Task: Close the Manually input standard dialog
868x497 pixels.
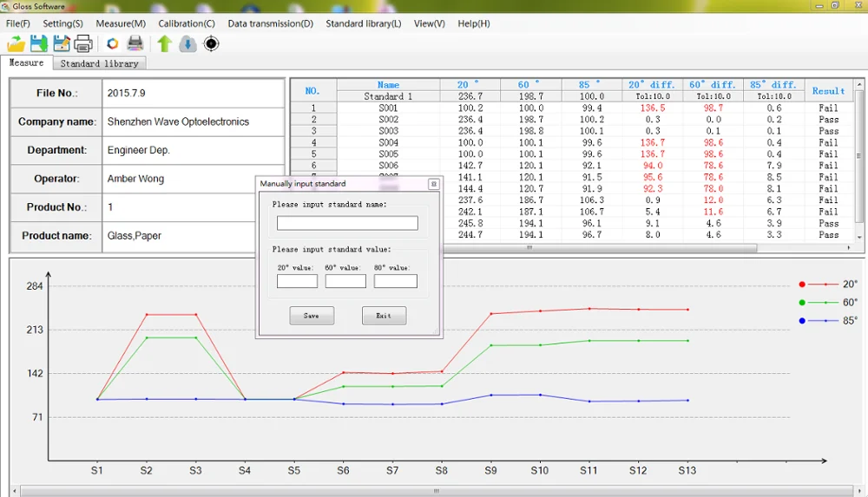Action: (x=433, y=184)
